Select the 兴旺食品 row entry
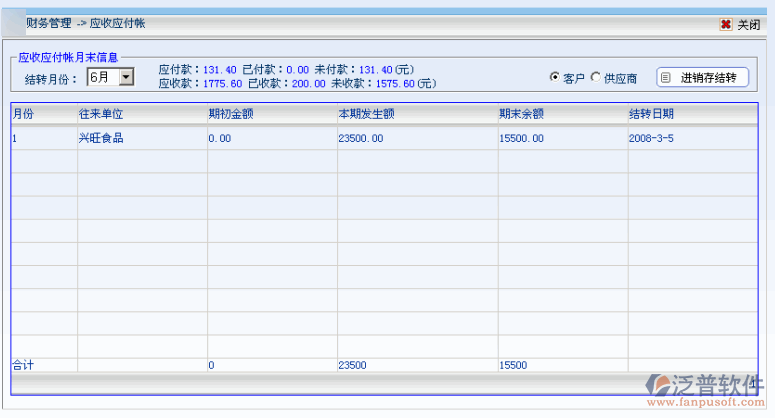Image resolution: width=775 pixels, height=418 pixels. (x=100, y=138)
